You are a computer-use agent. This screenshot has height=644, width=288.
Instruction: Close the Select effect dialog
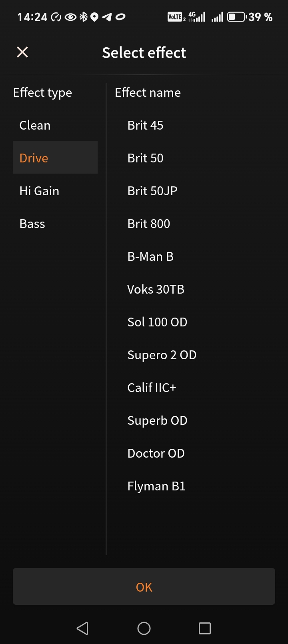tap(22, 52)
